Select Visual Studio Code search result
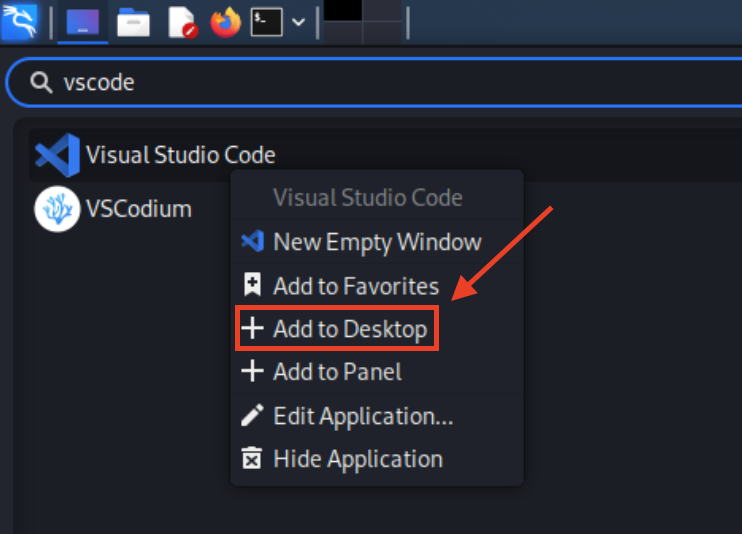Viewport: 742px width, 534px height. click(386, 155)
